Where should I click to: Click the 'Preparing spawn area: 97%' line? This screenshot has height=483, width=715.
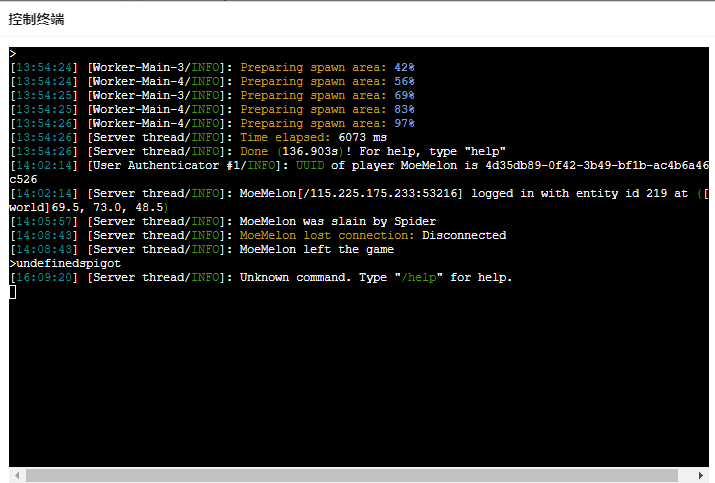pyautogui.click(x=212, y=124)
